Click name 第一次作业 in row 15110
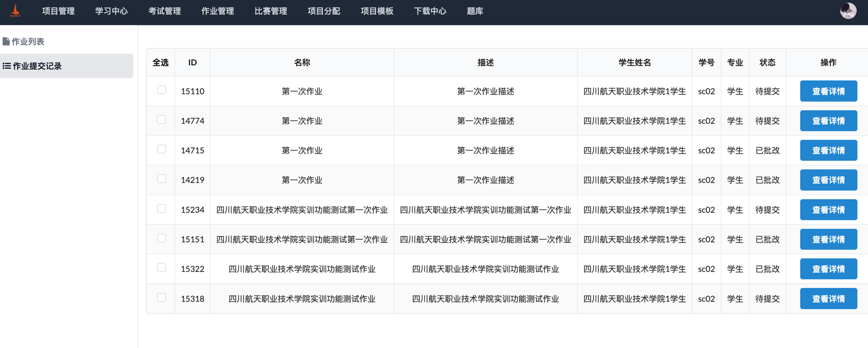The width and height of the screenshot is (868, 348). [302, 91]
